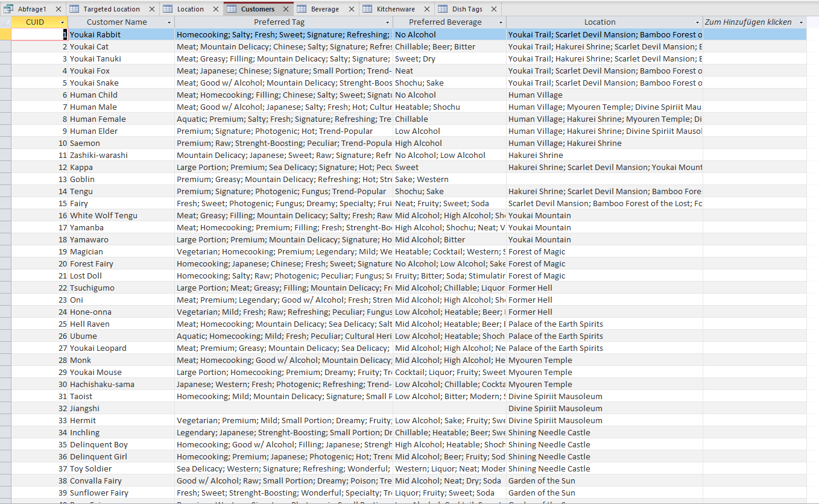Image resolution: width=819 pixels, height=504 pixels.
Task: Select the 'Low Alcohol' beverage cell for Human Elder
Action: (x=449, y=131)
